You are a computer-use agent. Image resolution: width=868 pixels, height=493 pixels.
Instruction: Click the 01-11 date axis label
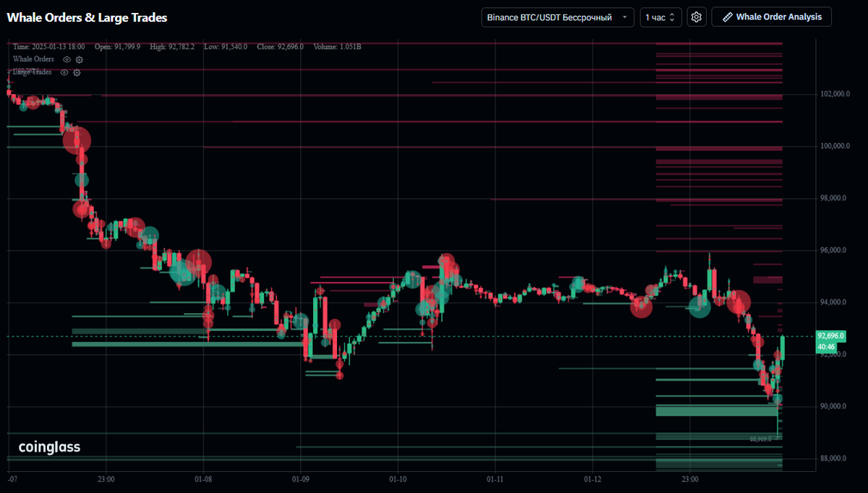tap(495, 479)
